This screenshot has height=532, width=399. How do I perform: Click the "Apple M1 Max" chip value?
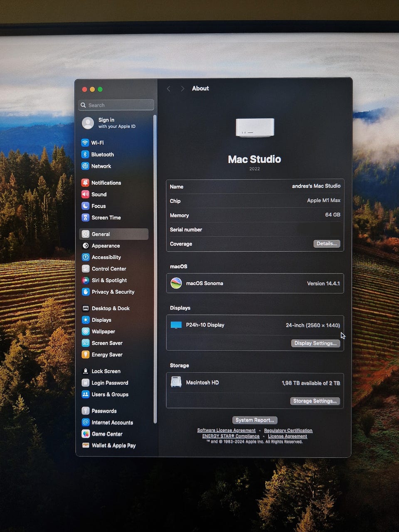(x=324, y=200)
